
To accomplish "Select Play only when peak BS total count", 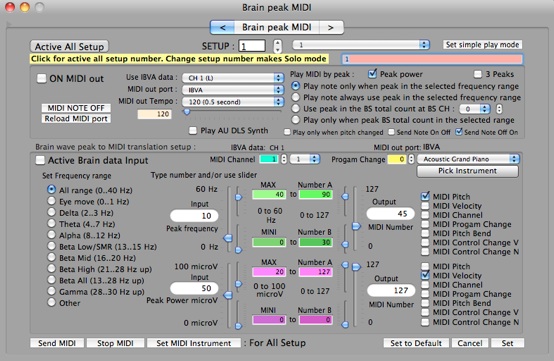I will (x=296, y=120).
